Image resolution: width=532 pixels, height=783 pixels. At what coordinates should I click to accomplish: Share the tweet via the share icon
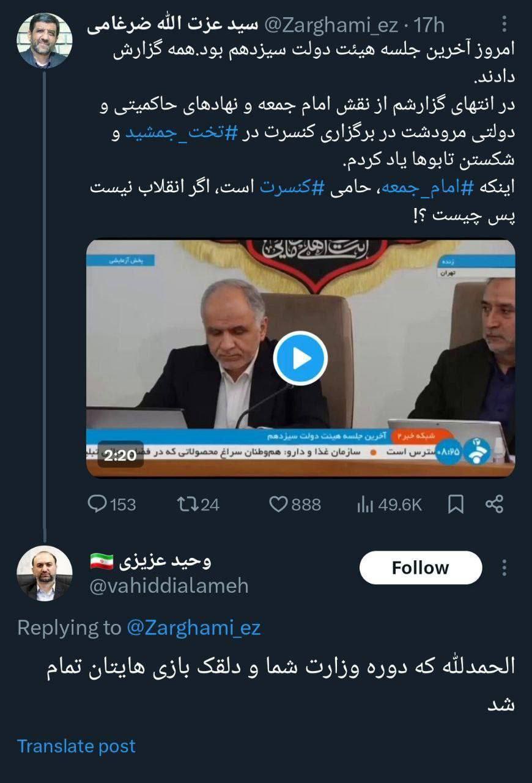pyautogui.click(x=495, y=505)
